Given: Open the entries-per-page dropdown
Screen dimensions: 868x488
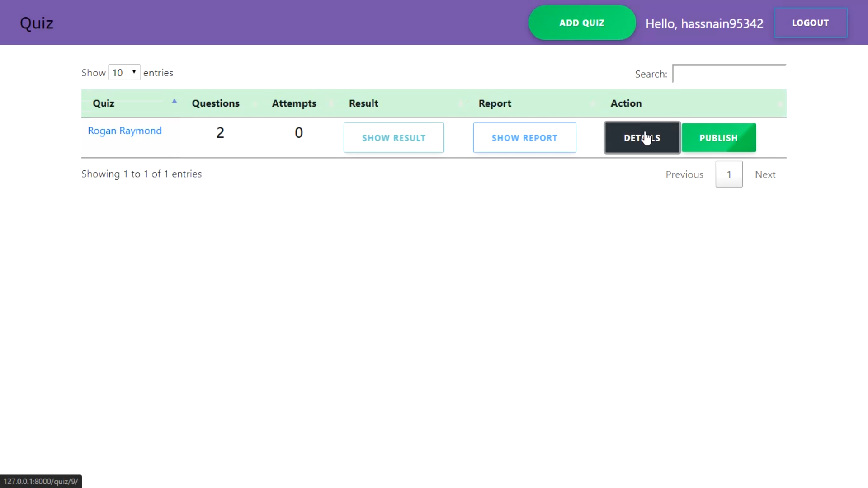Looking at the screenshot, I should click(x=124, y=73).
